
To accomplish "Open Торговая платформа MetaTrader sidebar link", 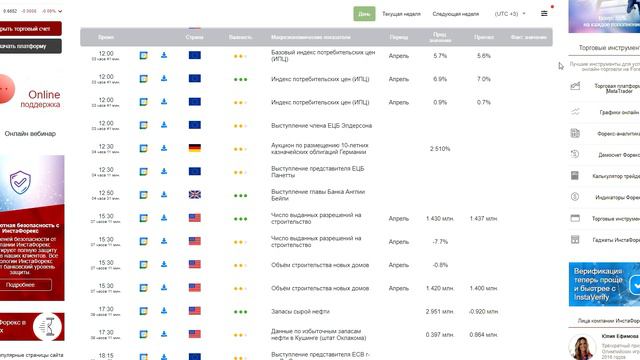I will point(617,88).
